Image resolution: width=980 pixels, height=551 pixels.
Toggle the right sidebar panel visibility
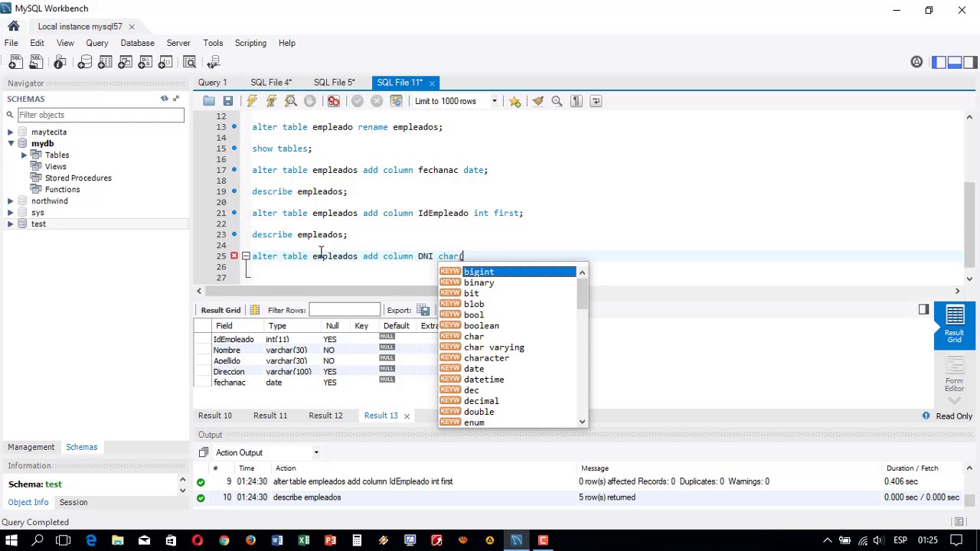tap(970, 62)
